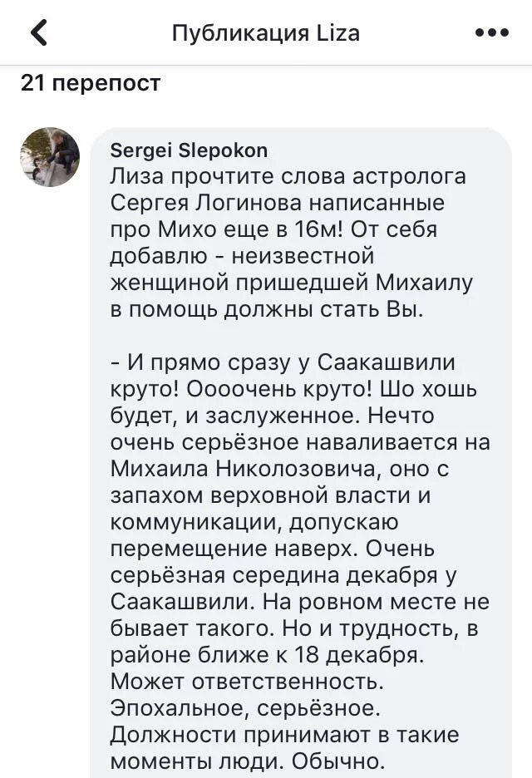Tap the Sergei Slepokon commenter name
This screenshot has width=532, height=778.
(189, 150)
